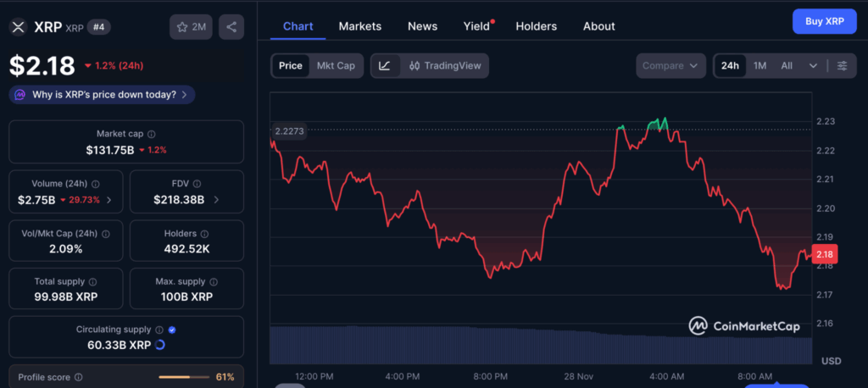
Task: Switch to the Markets tab
Action: pyautogui.click(x=359, y=26)
